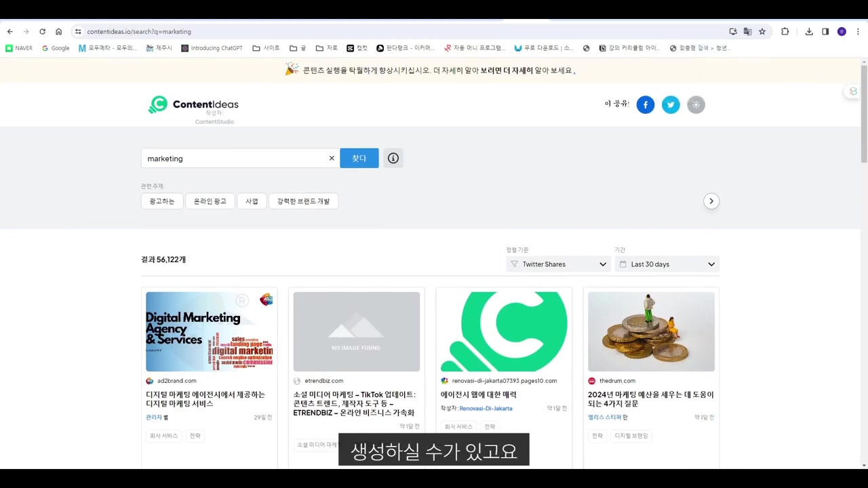Open the 판다랭크 bookmark
Screen dimensions: 868x488
click(406, 48)
